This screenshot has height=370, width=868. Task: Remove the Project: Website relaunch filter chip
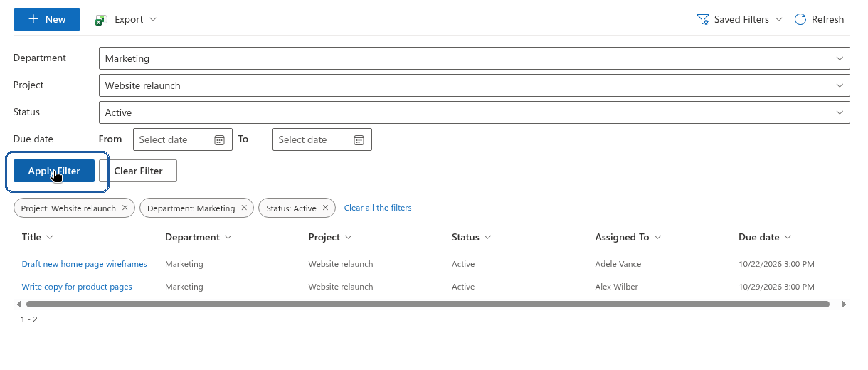[x=125, y=208]
